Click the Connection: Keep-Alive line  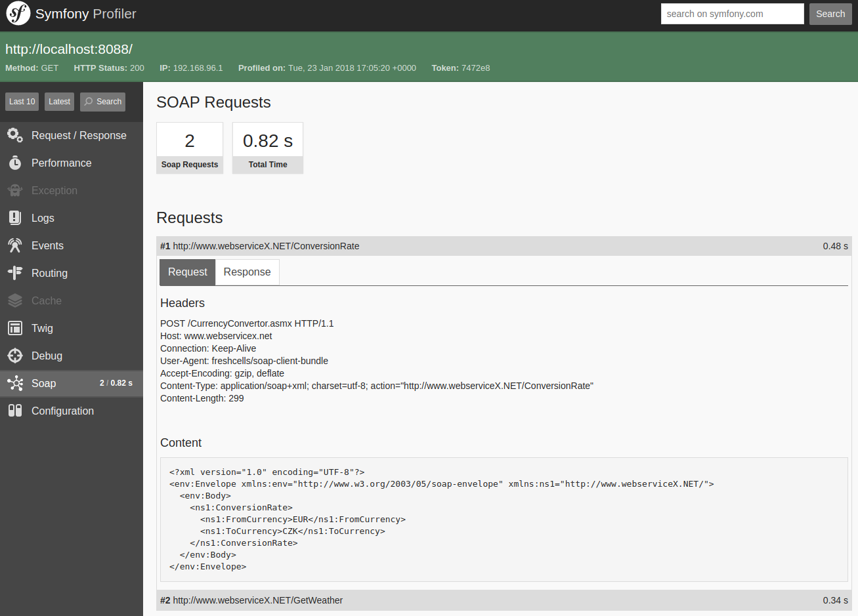pyautogui.click(x=208, y=348)
